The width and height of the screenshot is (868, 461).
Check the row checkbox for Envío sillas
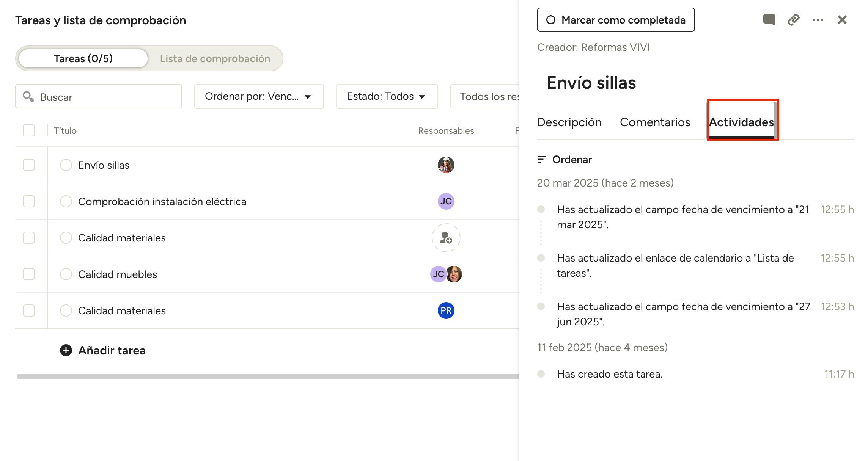pyautogui.click(x=29, y=165)
